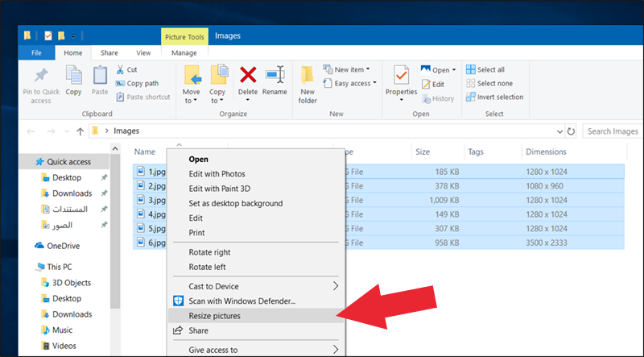Open Desktop under Quick access
This screenshot has height=357, width=644.
(67, 177)
